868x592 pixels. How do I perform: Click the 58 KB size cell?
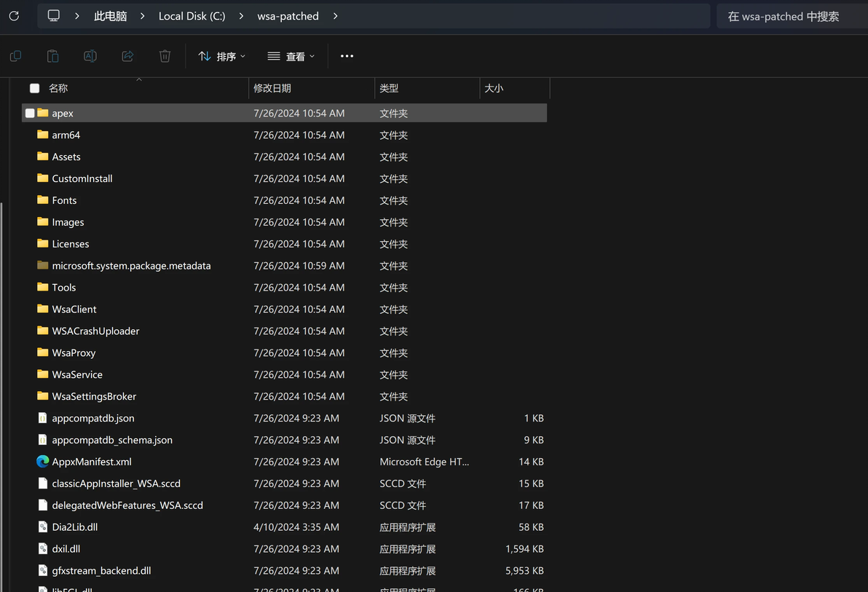point(531,526)
